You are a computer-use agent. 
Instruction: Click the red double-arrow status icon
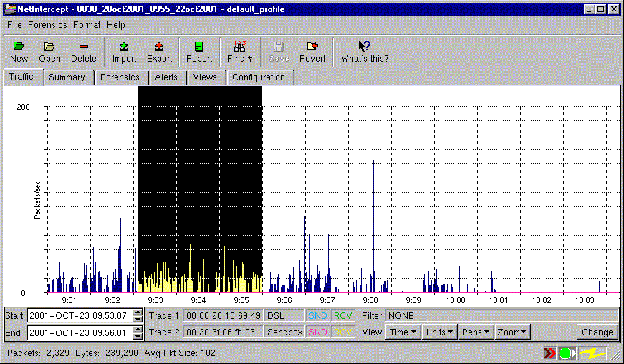(550, 353)
